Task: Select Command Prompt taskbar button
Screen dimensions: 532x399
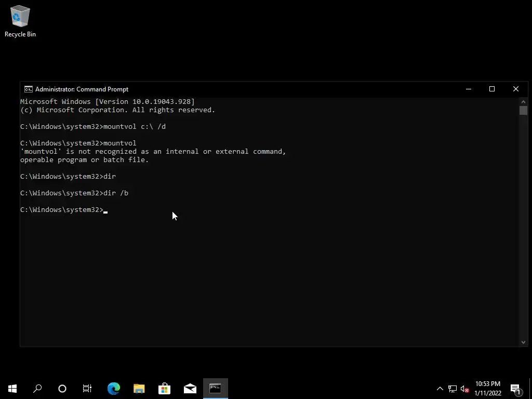Action: [x=216, y=389]
